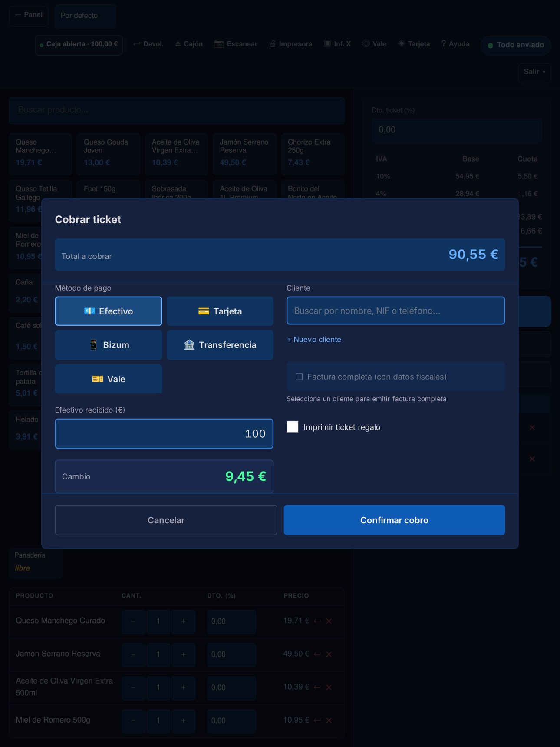Go back using the Panel button

(x=29, y=15)
